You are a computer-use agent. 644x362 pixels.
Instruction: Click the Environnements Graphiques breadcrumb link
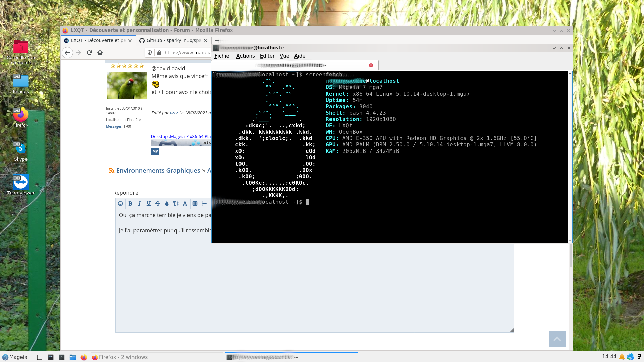158,171
